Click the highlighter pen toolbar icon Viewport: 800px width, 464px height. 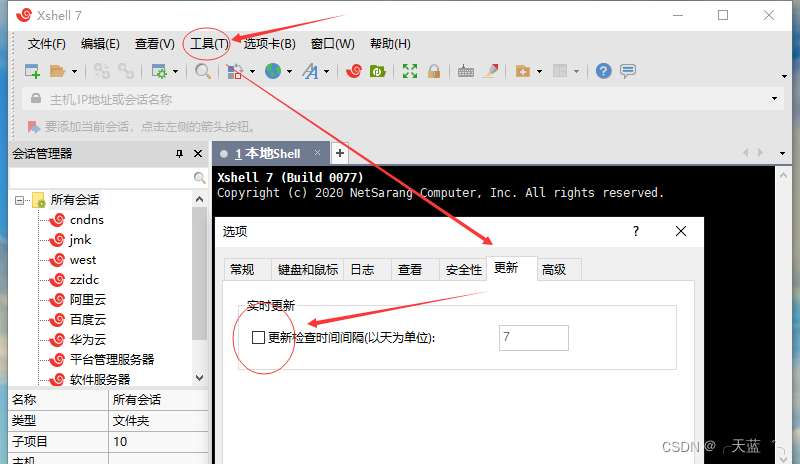point(491,71)
